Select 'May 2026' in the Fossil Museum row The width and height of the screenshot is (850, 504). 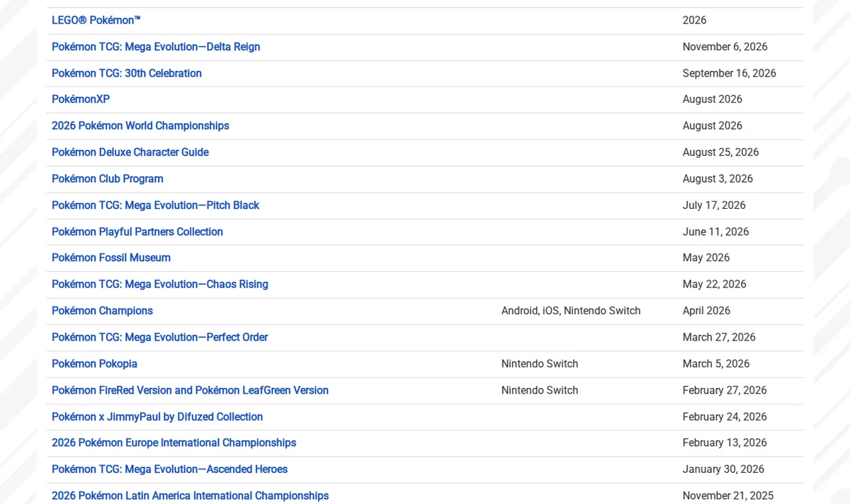coord(706,258)
